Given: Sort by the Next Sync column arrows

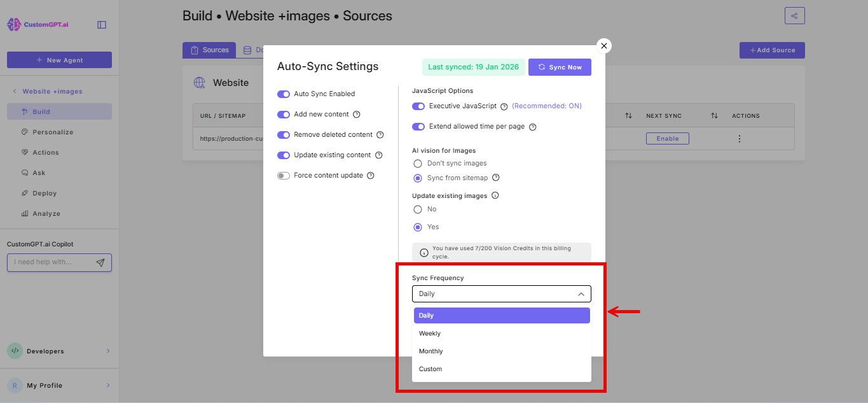Looking at the screenshot, I should [714, 116].
